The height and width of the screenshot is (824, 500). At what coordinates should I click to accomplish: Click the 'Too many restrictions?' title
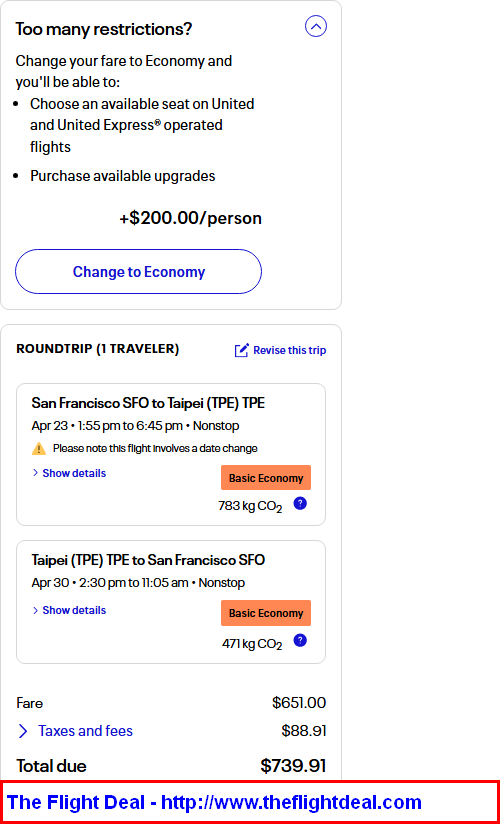104,29
